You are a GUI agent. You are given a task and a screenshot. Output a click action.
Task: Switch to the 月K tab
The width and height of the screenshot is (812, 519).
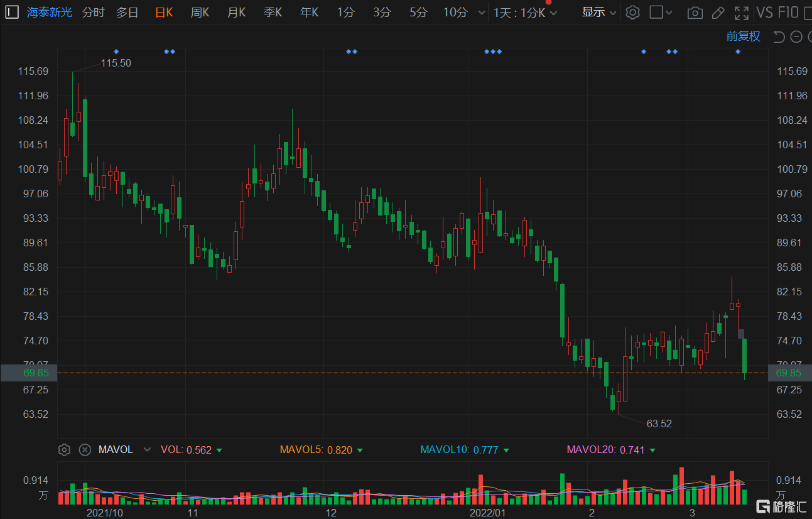236,12
